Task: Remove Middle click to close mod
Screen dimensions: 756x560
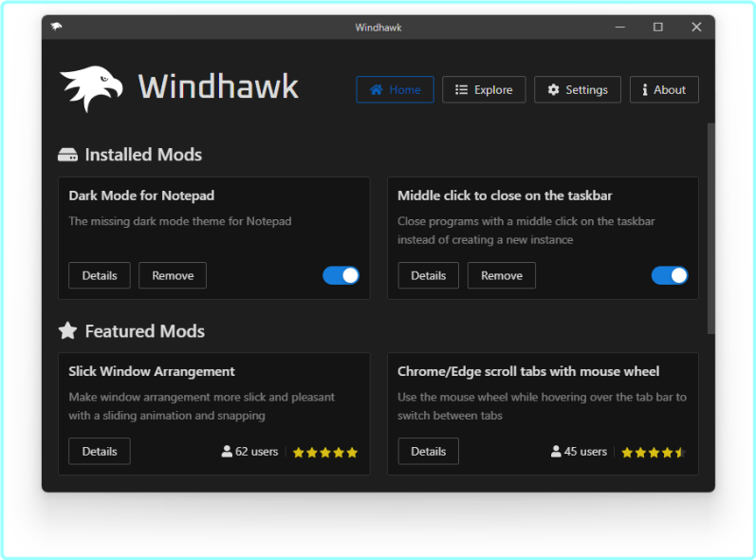Action: click(x=501, y=275)
